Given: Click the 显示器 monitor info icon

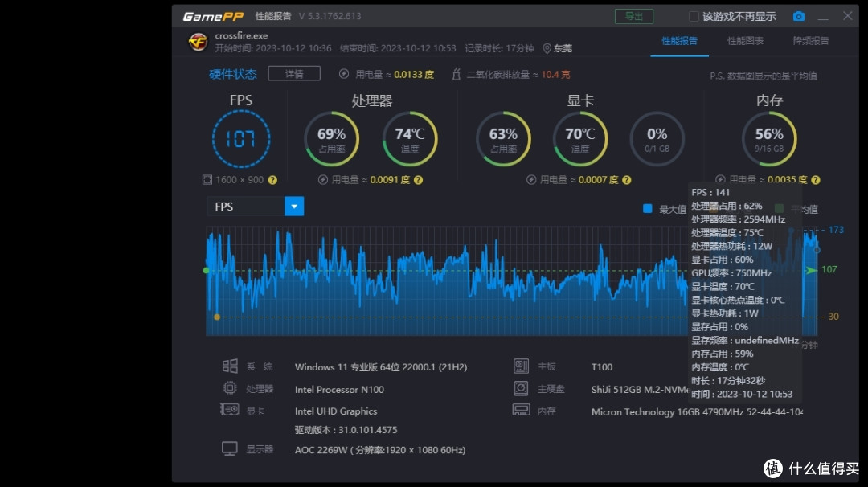Looking at the screenshot, I should [231, 448].
